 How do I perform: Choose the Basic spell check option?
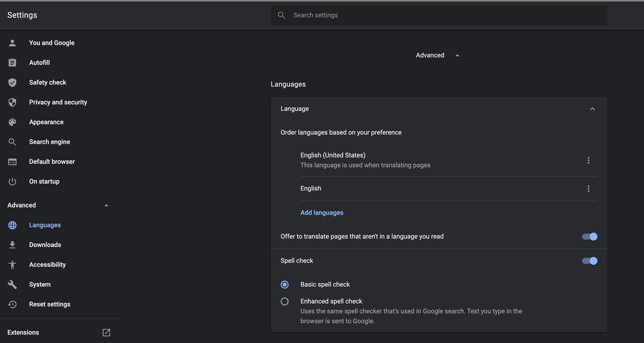(x=284, y=284)
